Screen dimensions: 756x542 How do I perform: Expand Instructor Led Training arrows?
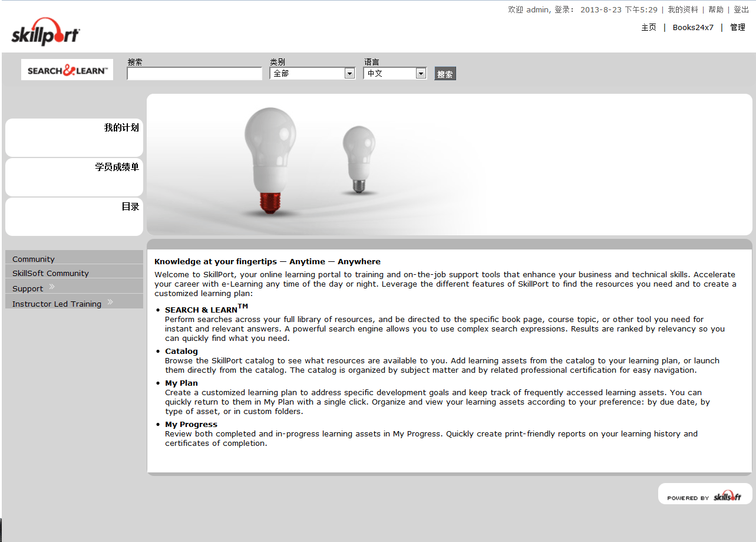coord(110,303)
